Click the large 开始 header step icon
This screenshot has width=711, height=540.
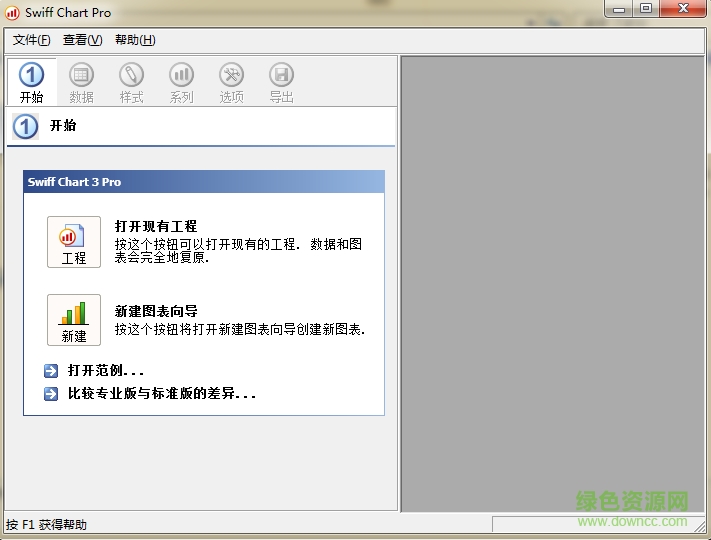pyautogui.click(x=25, y=126)
